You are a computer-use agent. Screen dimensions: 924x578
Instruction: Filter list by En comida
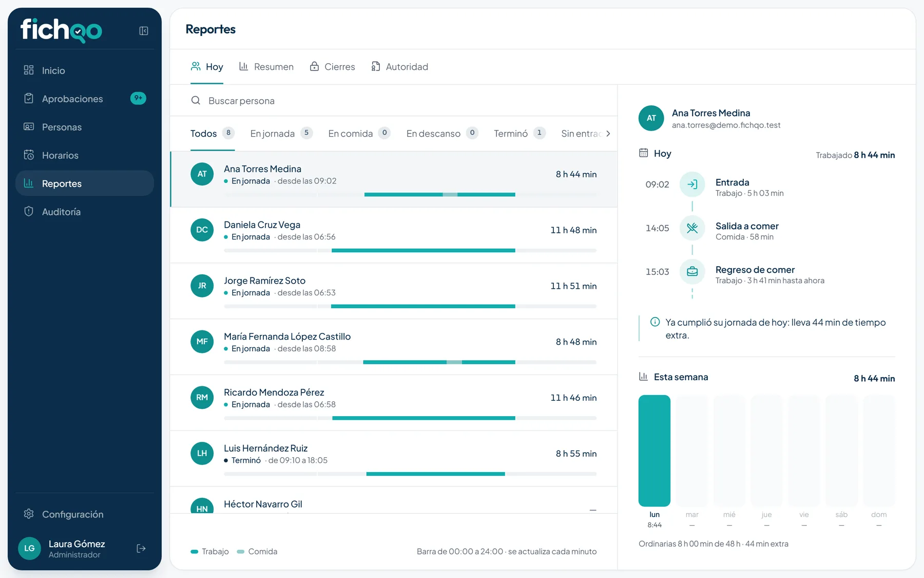pos(359,134)
